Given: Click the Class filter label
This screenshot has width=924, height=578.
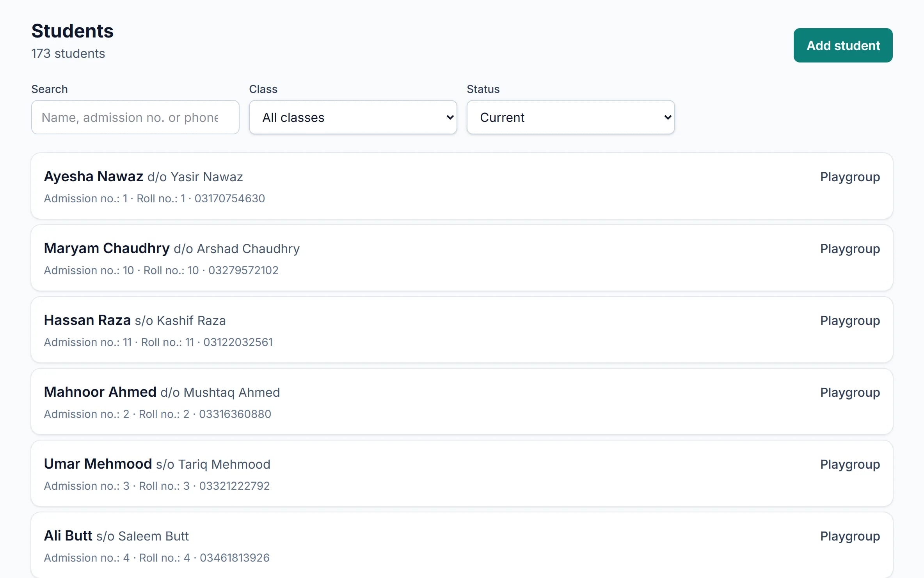Looking at the screenshot, I should (263, 89).
